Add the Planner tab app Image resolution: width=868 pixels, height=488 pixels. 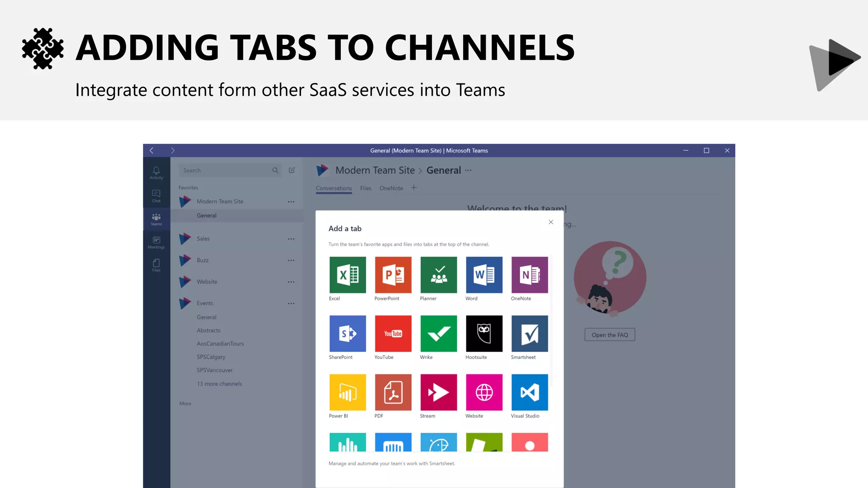pos(439,275)
